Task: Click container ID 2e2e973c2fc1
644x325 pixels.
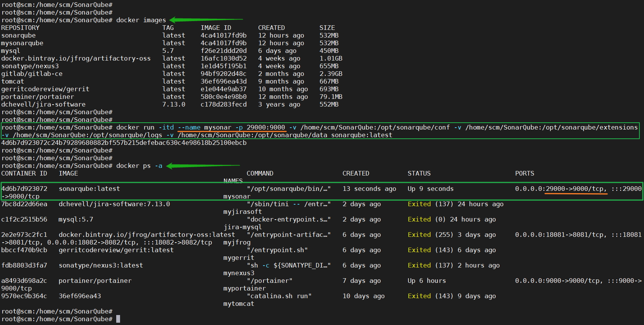Action: [24, 235]
